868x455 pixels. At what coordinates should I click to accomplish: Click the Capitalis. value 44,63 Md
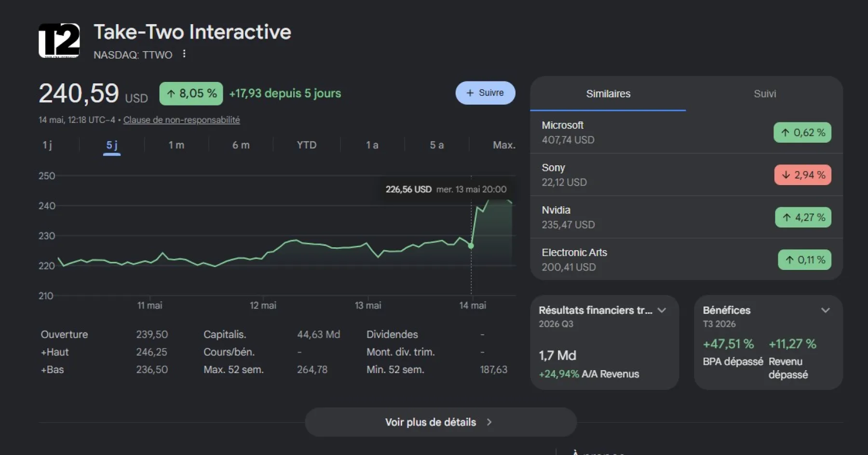[319, 335]
